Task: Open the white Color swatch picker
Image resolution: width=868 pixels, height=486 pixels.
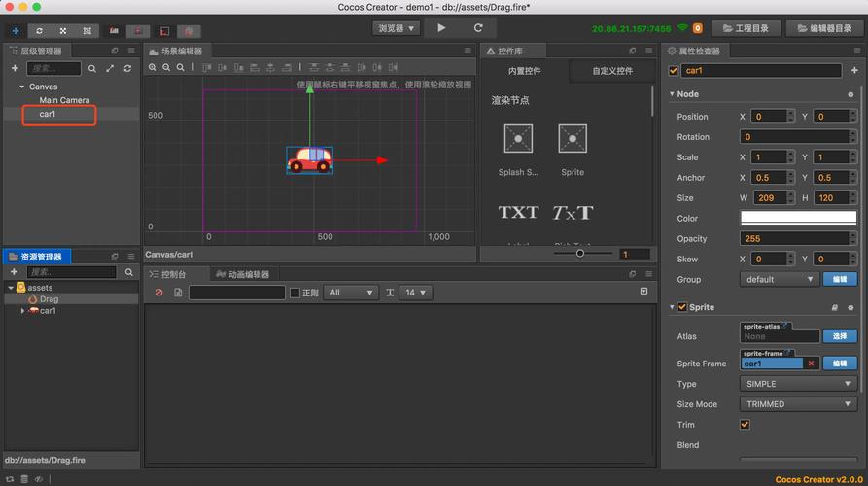Action: [798, 218]
